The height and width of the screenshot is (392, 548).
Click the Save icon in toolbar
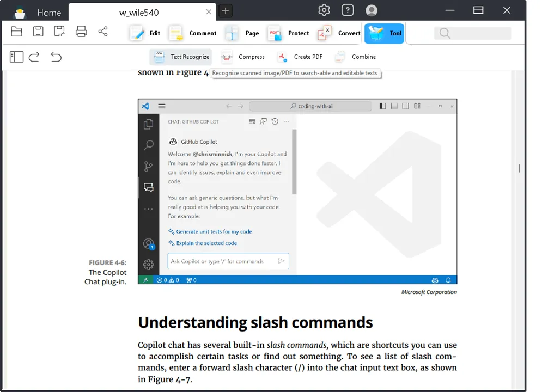[38, 32]
